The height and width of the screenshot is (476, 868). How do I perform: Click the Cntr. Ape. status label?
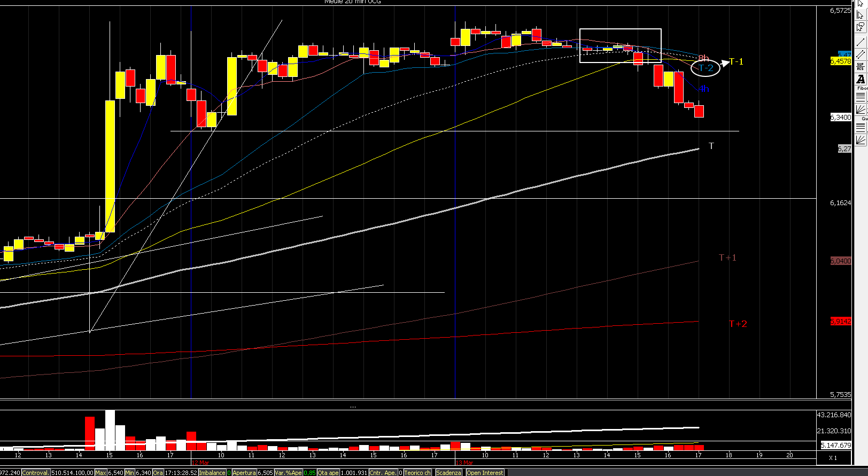[x=383, y=473]
